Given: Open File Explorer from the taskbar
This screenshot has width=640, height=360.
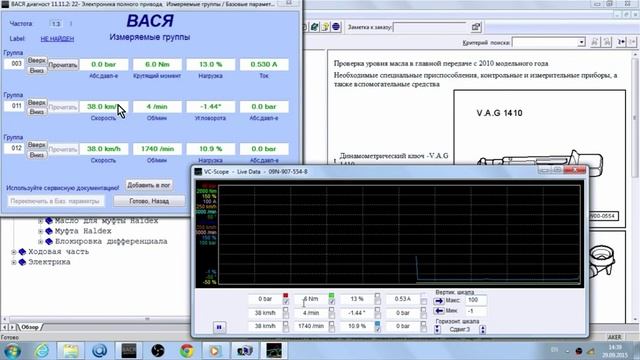Looking at the screenshot, I should pos(71,351).
